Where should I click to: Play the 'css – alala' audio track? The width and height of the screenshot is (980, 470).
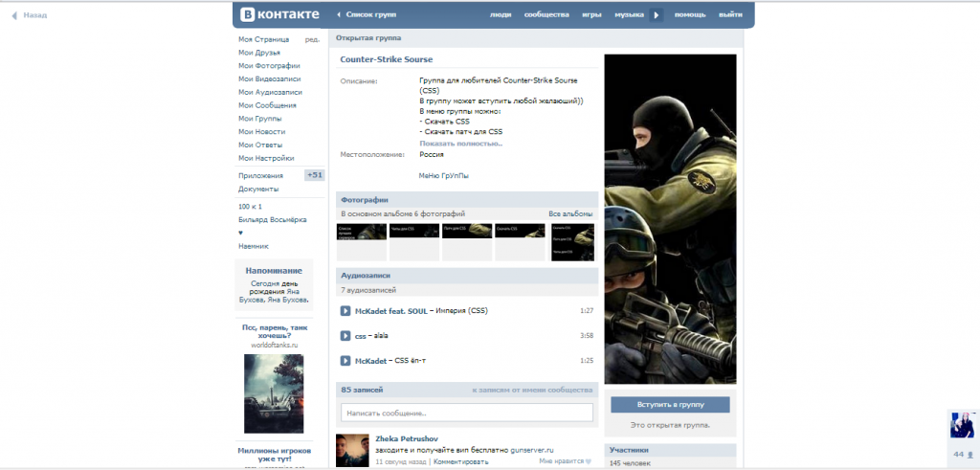[x=345, y=336]
